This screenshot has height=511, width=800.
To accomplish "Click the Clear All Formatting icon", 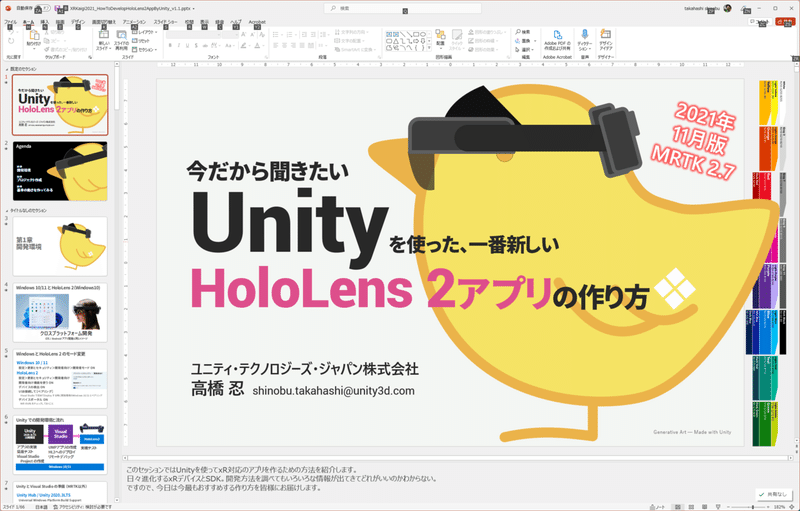I will [262, 35].
